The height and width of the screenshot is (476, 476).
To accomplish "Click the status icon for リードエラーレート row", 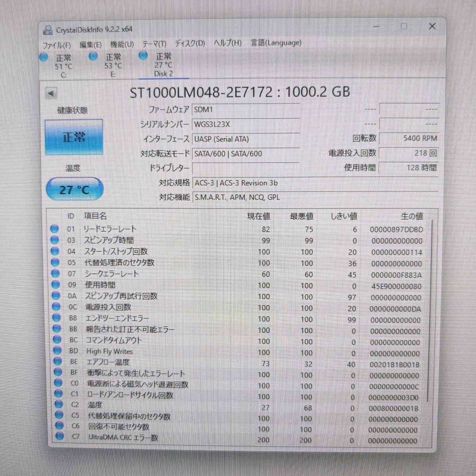I will 55,228.
